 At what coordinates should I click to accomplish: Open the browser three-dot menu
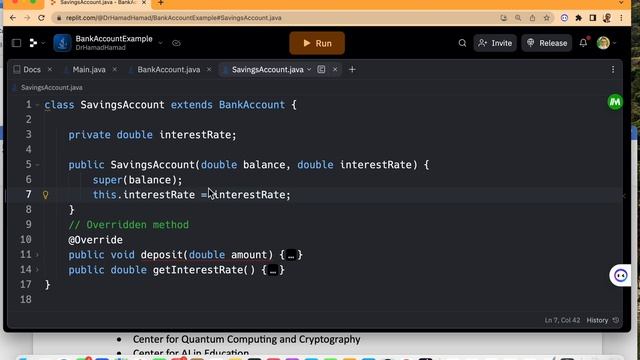point(621,18)
